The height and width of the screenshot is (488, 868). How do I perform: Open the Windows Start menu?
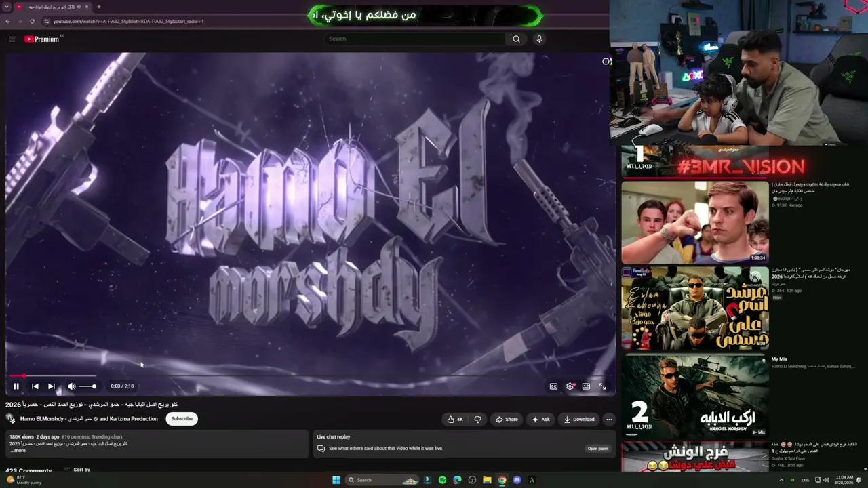[336, 480]
